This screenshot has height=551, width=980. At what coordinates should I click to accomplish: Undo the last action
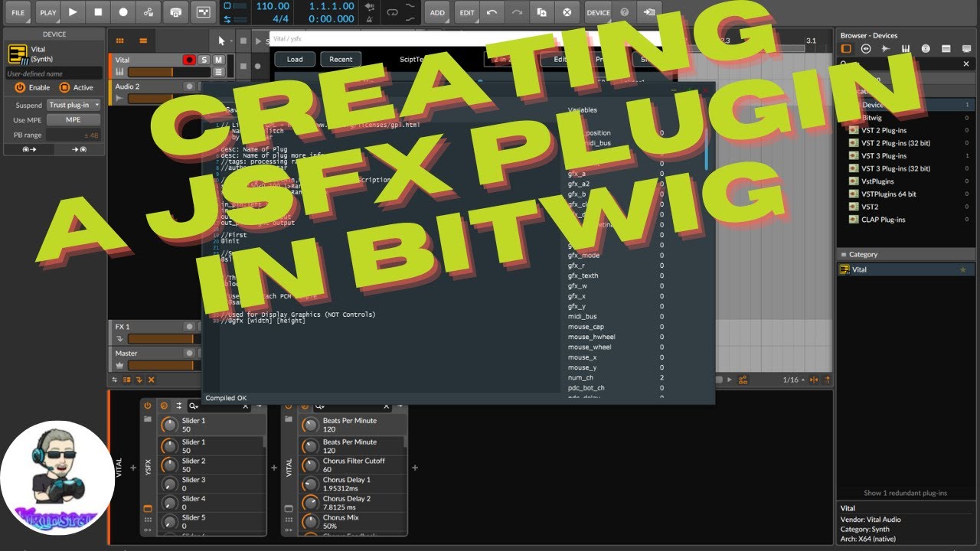click(492, 12)
